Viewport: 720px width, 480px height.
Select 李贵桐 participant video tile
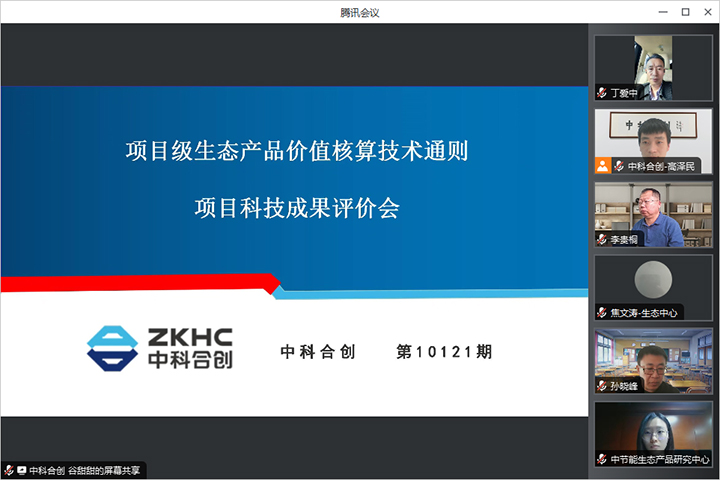click(x=653, y=215)
